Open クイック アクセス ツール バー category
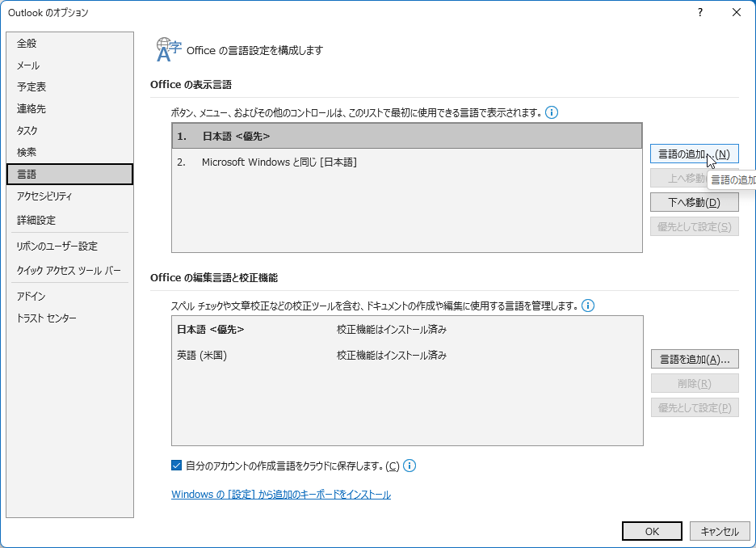This screenshot has width=756, height=548. (x=70, y=270)
